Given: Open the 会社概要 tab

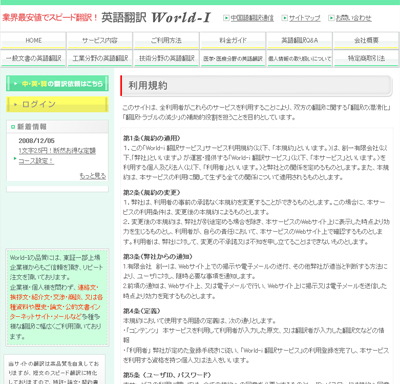Looking at the screenshot, I should pos(366,41).
